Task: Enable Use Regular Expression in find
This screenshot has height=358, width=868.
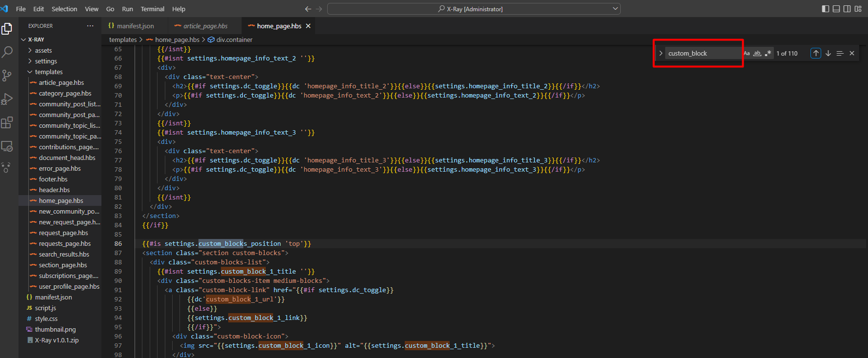Action: [x=768, y=53]
